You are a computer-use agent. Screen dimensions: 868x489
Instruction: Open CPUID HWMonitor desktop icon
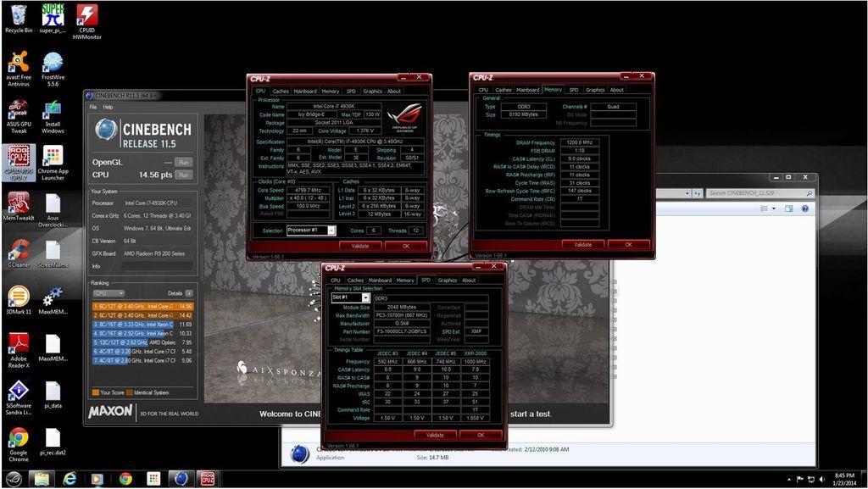click(87, 22)
